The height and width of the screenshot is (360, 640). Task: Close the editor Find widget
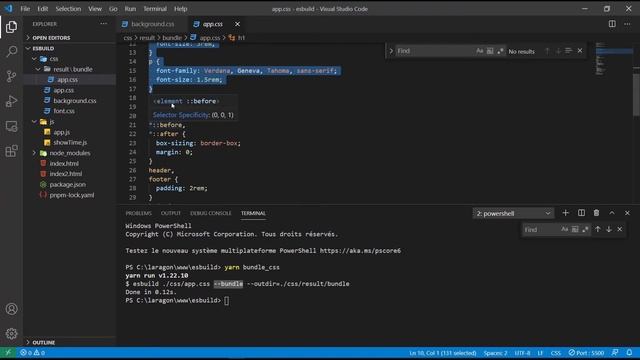[x=580, y=51]
